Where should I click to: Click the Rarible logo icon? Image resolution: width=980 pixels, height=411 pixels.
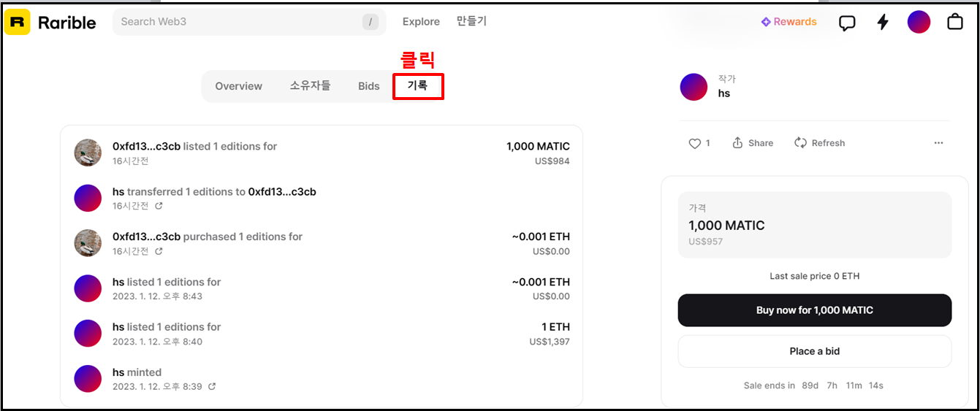18,22
